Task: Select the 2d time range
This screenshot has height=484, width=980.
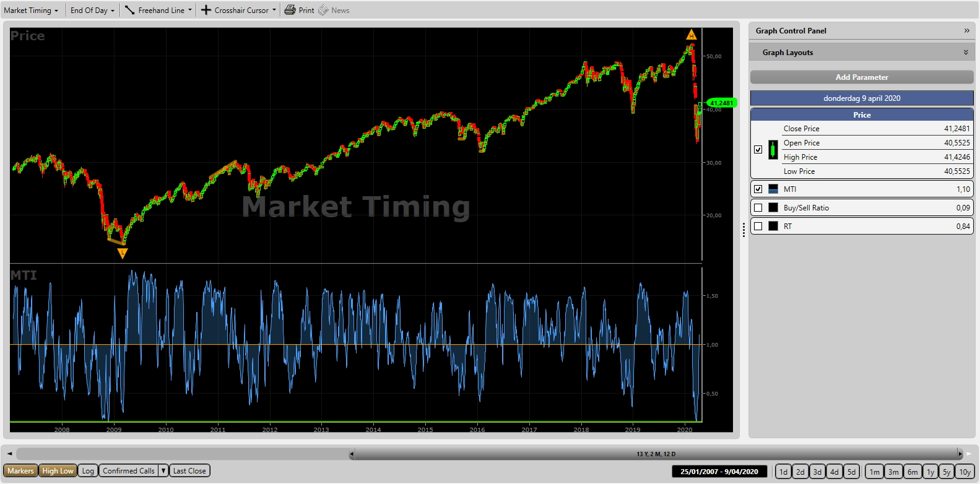Action: pos(800,472)
